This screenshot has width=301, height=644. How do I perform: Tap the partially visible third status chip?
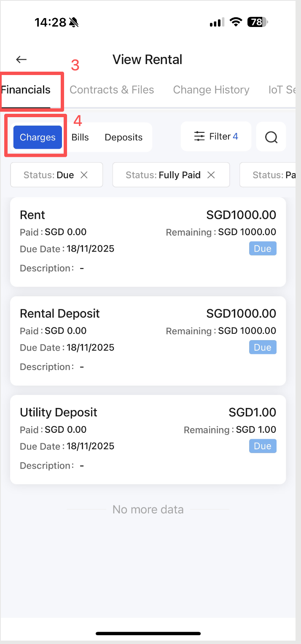(x=270, y=175)
